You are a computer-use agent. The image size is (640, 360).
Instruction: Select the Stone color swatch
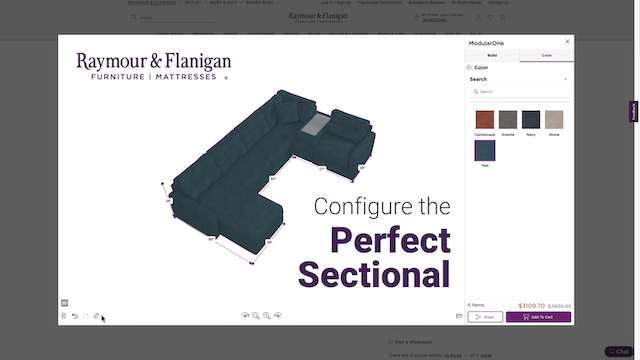[x=554, y=120]
